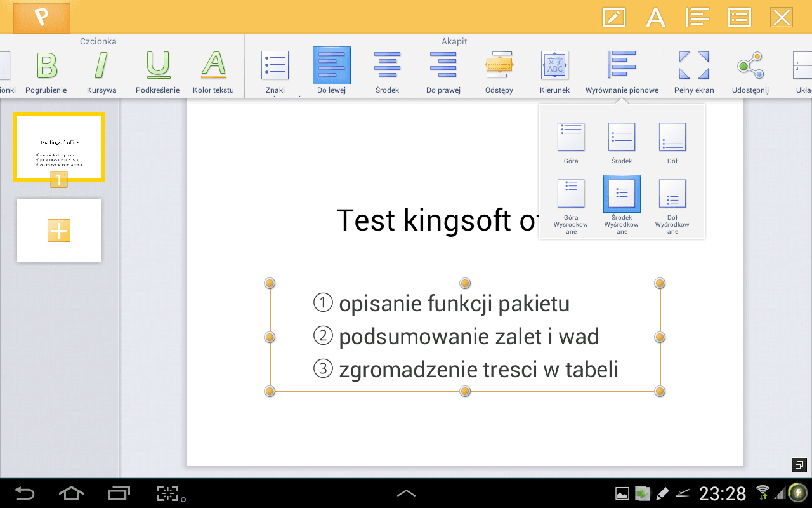Tap the screenshot capture icon in navigation bar
812x508 pixels.
click(x=169, y=493)
